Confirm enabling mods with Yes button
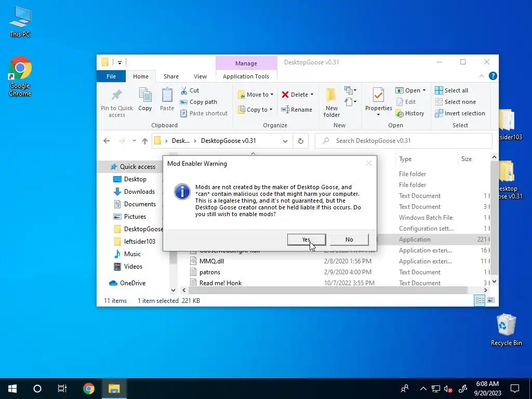532x399 pixels. [x=307, y=240]
